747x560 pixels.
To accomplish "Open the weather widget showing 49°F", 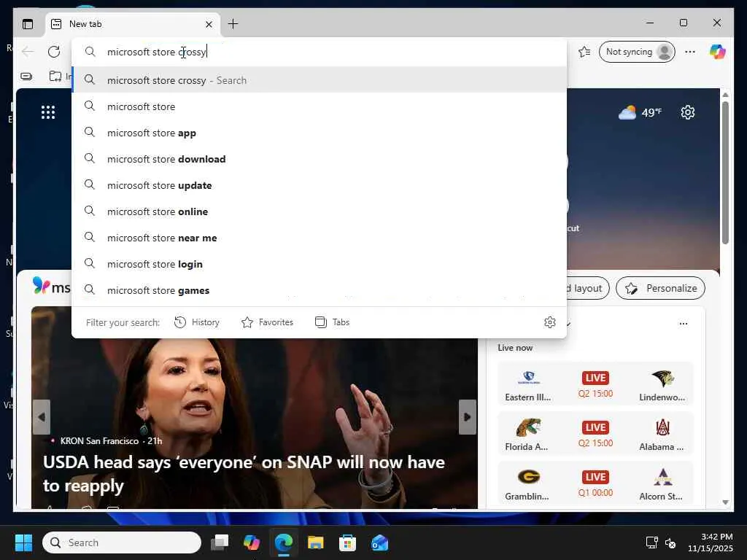I will (x=640, y=112).
